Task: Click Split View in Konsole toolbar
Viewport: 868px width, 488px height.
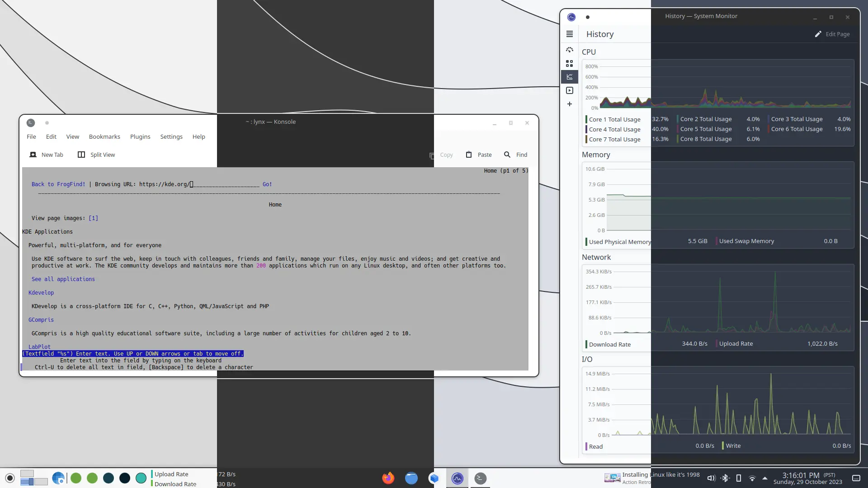Action: point(96,155)
